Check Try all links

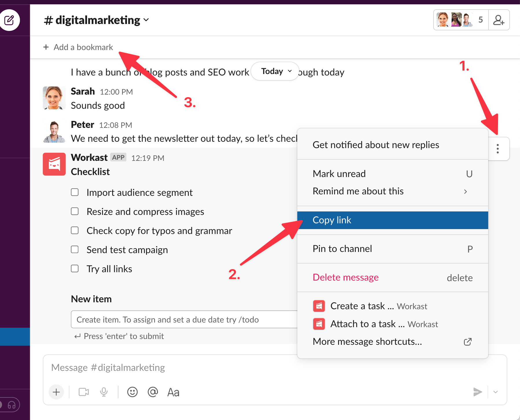(x=75, y=269)
